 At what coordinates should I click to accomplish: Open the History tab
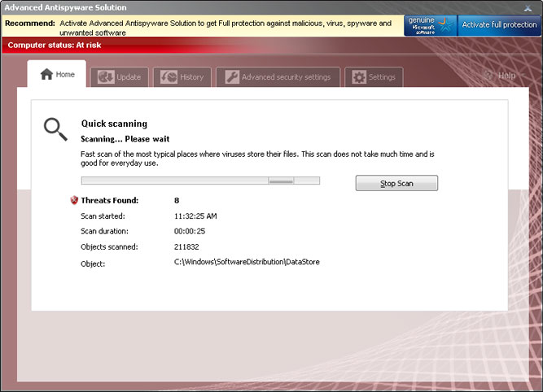pyautogui.click(x=182, y=76)
